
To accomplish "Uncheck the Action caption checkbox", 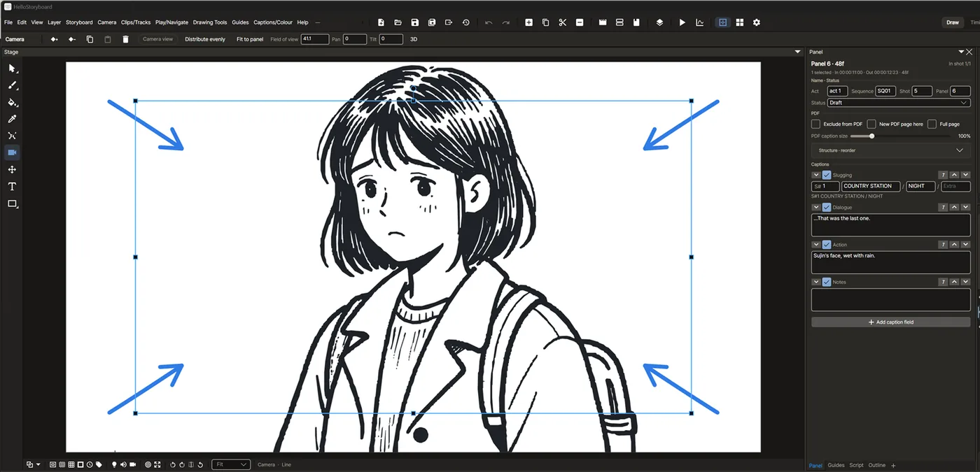I will pyautogui.click(x=827, y=245).
